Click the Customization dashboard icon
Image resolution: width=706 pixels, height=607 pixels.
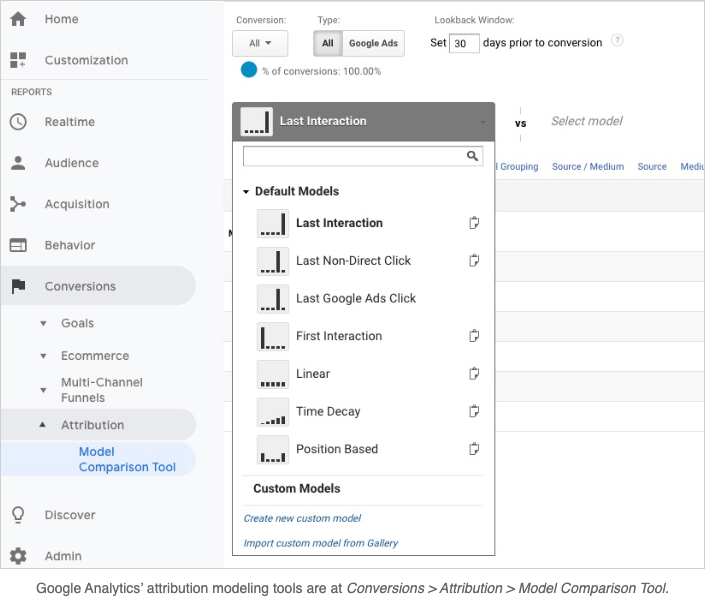click(18, 60)
